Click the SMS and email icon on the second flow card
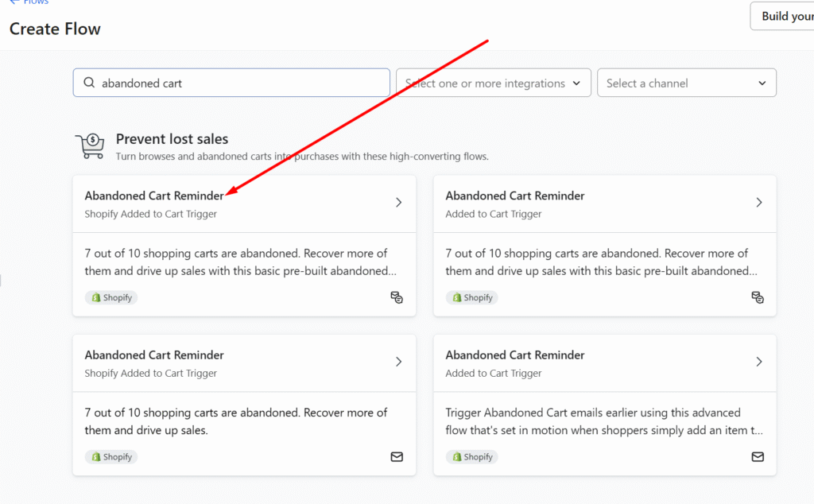 coord(758,297)
